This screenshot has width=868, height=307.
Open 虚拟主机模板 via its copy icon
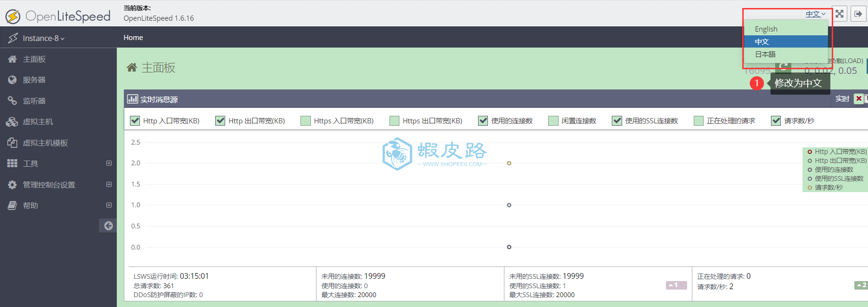pos(12,142)
